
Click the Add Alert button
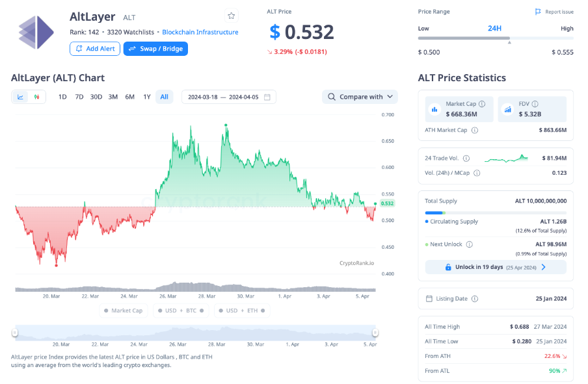[x=95, y=49]
